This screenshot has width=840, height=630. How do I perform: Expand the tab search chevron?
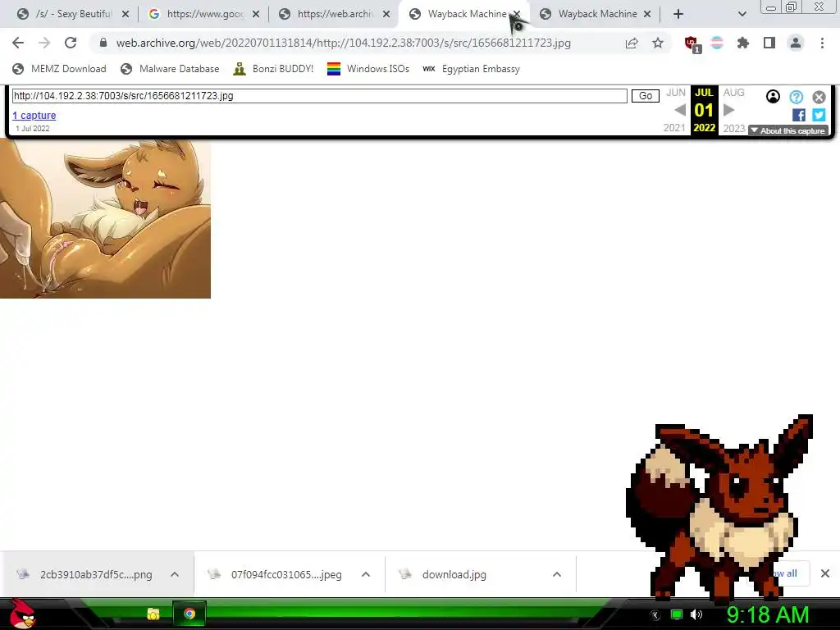742,14
